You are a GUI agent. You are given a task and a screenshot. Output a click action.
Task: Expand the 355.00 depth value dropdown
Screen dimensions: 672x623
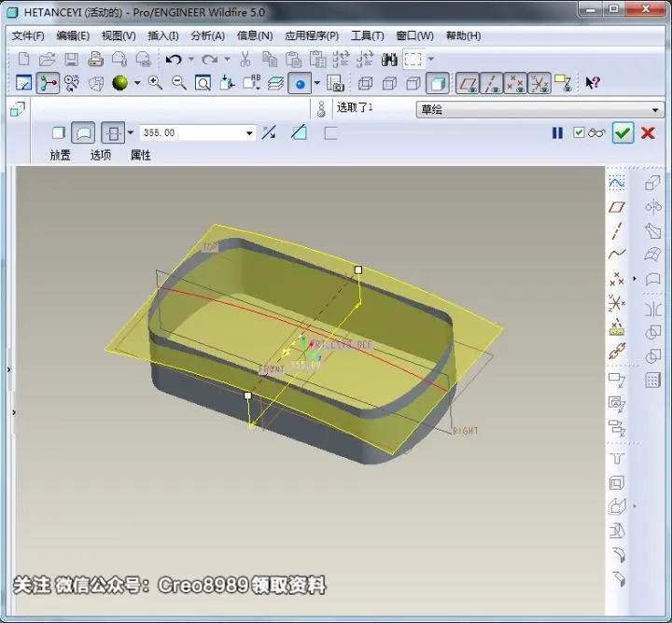(x=249, y=133)
